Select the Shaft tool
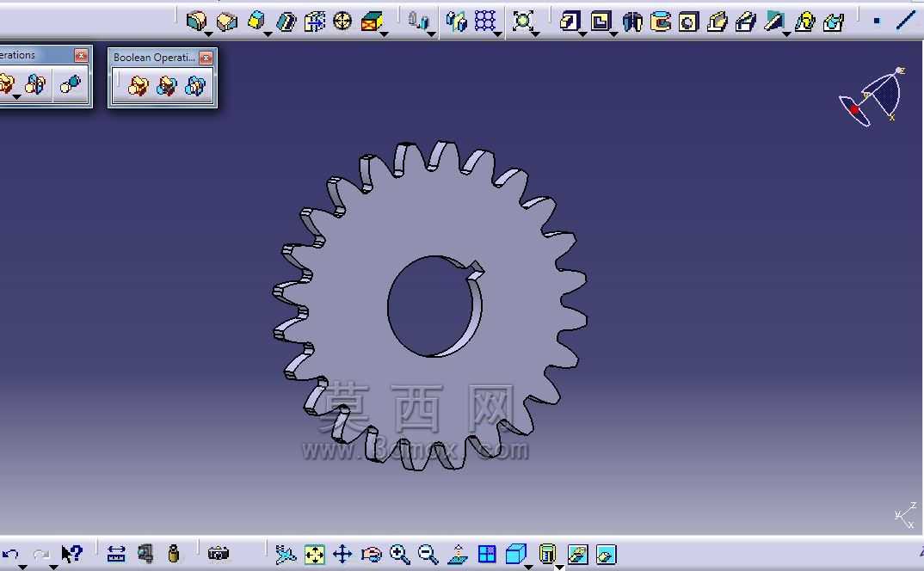The width and height of the screenshot is (924, 571). point(632,21)
